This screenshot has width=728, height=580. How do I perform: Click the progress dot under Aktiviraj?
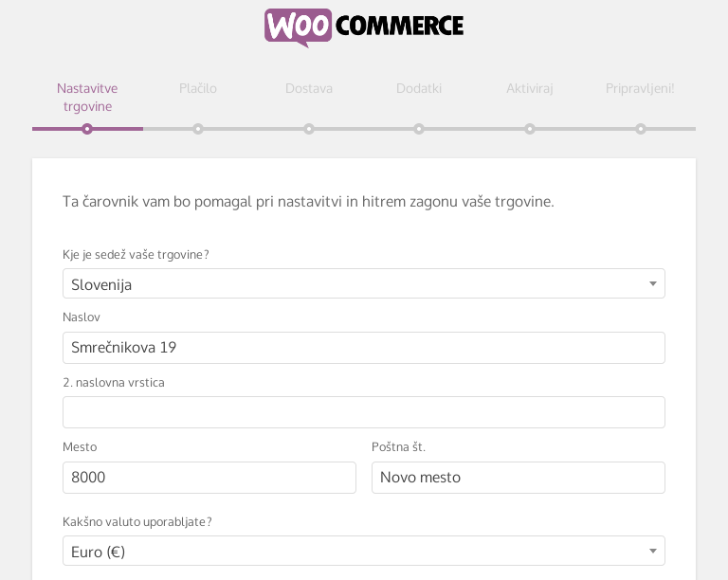530,129
